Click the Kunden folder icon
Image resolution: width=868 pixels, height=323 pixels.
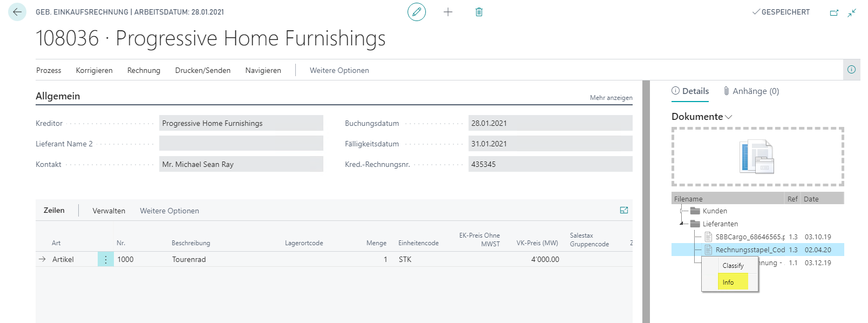pyautogui.click(x=695, y=211)
